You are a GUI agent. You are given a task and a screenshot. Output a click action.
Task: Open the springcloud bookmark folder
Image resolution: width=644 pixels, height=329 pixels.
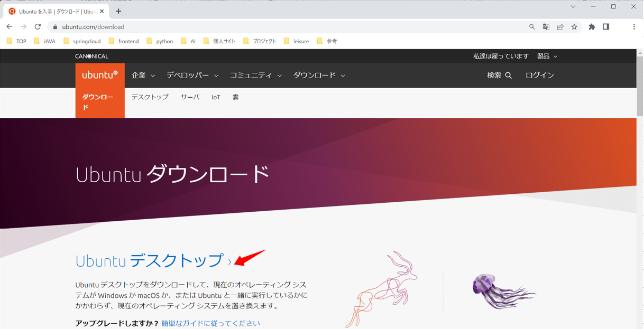coord(82,41)
